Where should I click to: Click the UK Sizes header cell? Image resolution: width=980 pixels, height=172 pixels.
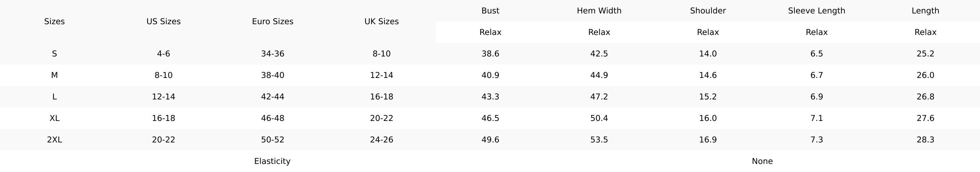tap(382, 22)
